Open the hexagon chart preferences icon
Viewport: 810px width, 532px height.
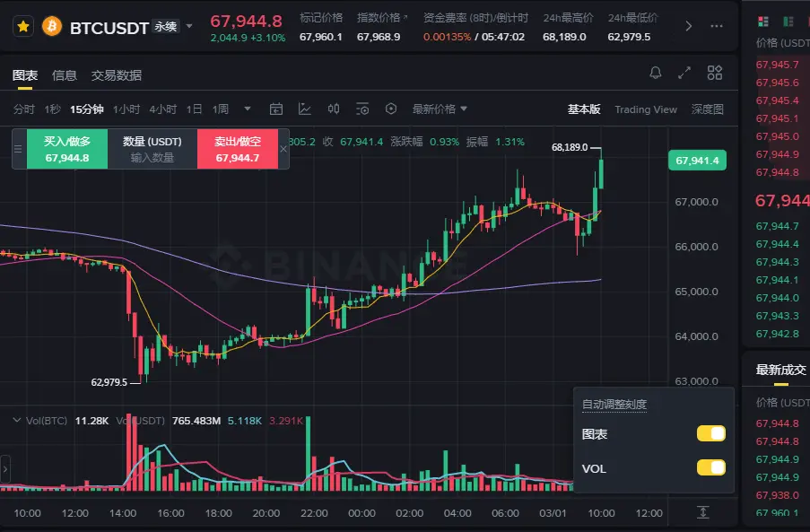pos(391,109)
